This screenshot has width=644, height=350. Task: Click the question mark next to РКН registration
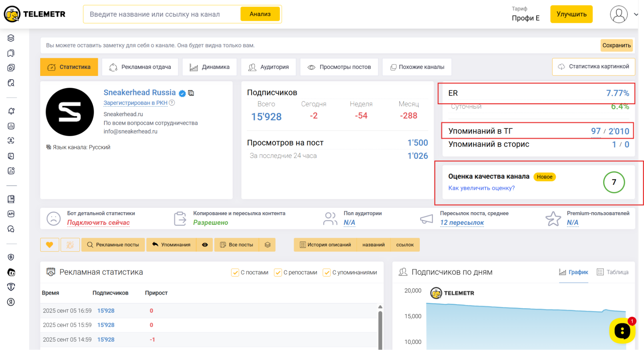click(x=172, y=103)
